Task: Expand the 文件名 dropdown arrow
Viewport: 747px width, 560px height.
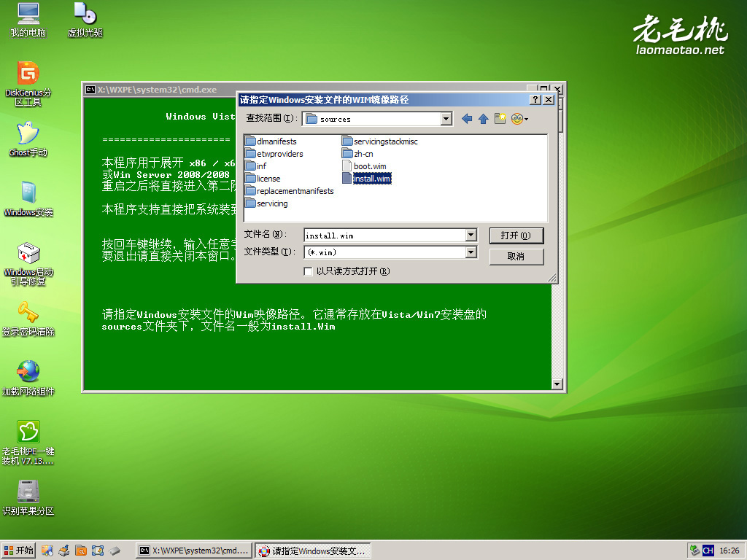Action: tap(471, 235)
